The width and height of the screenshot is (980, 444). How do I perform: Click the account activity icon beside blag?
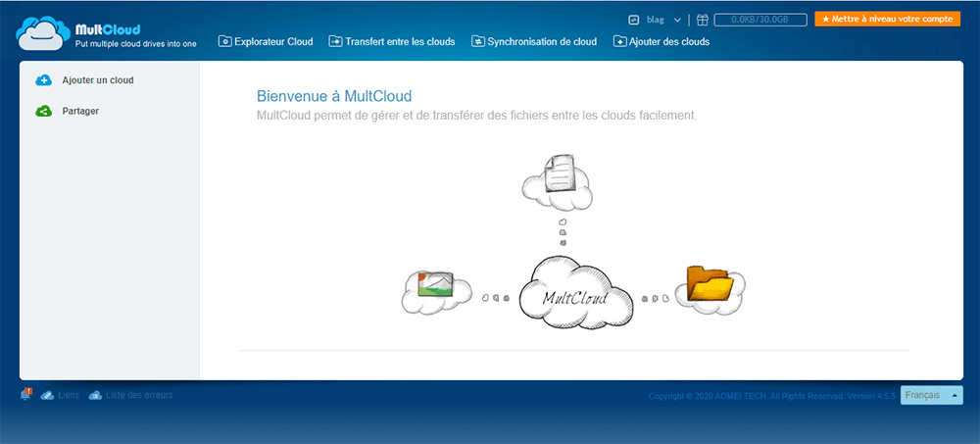(x=634, y=20)
